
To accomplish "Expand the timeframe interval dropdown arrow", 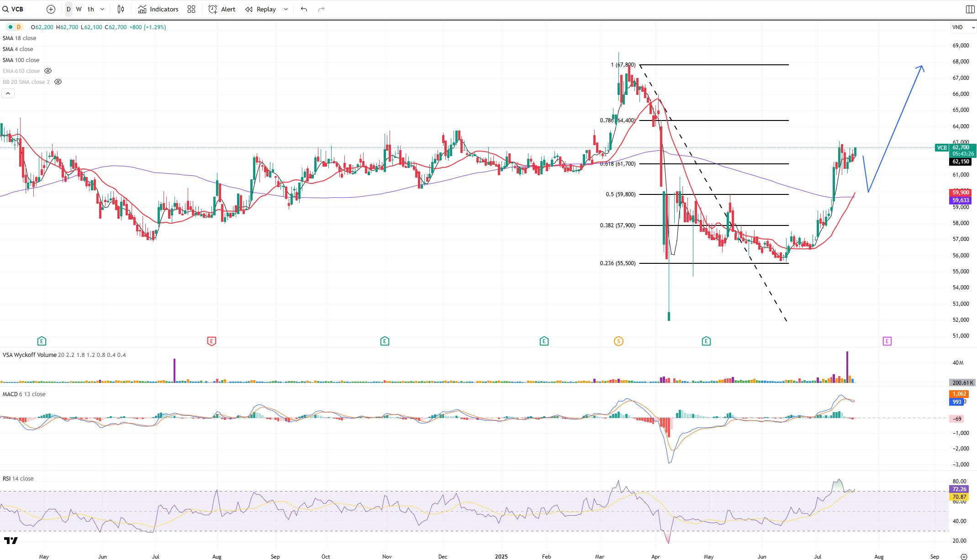I will [102, 9].
